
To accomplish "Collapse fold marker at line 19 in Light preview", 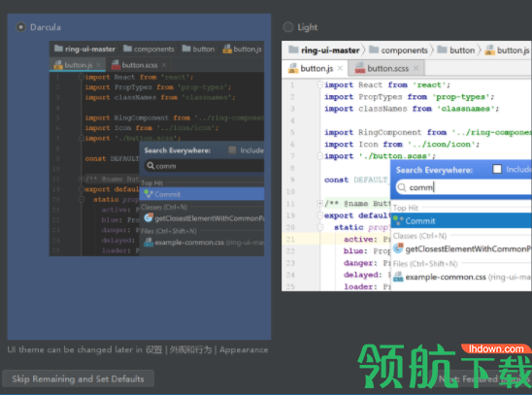I will tap(319, 215).
